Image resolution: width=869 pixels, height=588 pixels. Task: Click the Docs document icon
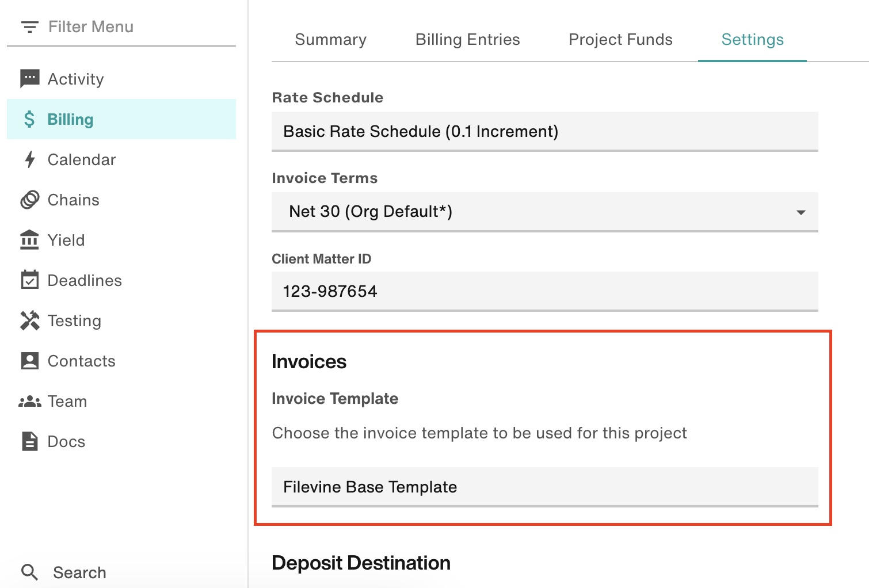(x=30, y=441)
